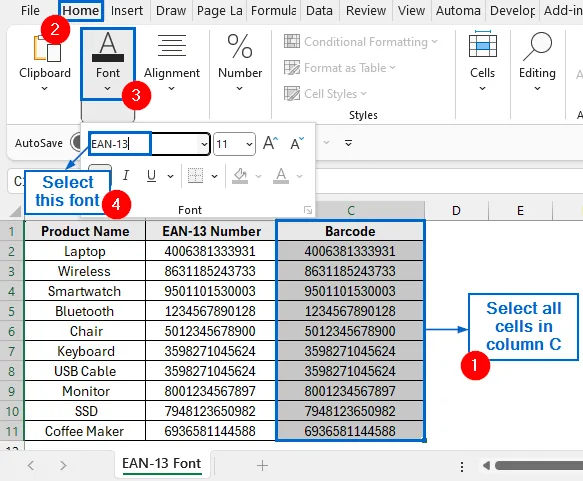Open the Fill Color dropdown arrow
The width and height of the screenshot is (583, 481).
click(258, 176)
